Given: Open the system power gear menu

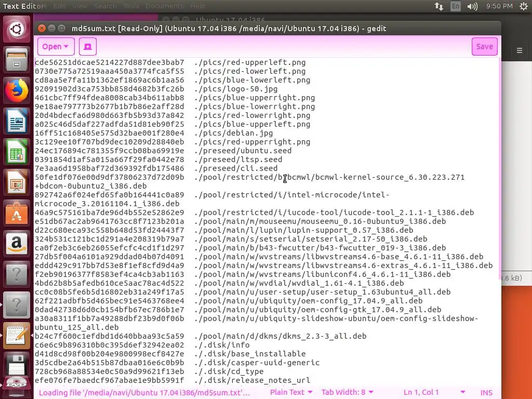Looking at the screenshot, I should (524, 6).
